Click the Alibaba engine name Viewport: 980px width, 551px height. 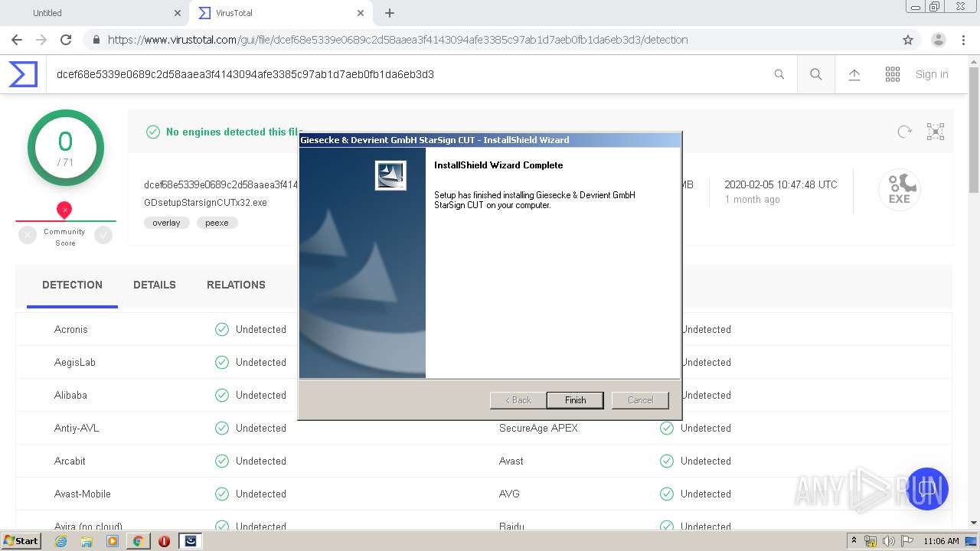click(x=70, y=395)
